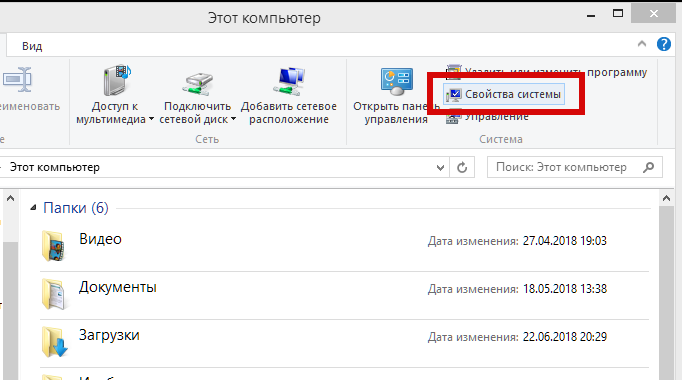Click the Rename icon in ribbon
This screenshot has width=682, height=380.
click(17, 80)
